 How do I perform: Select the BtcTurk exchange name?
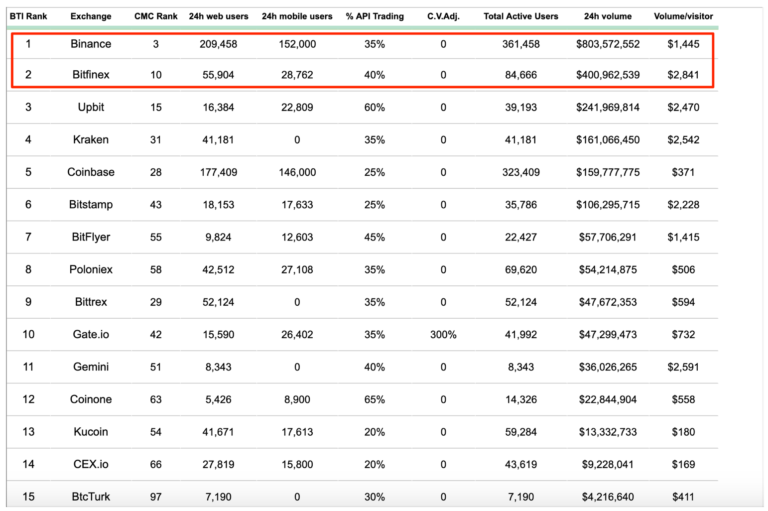[x=91, y=497]
